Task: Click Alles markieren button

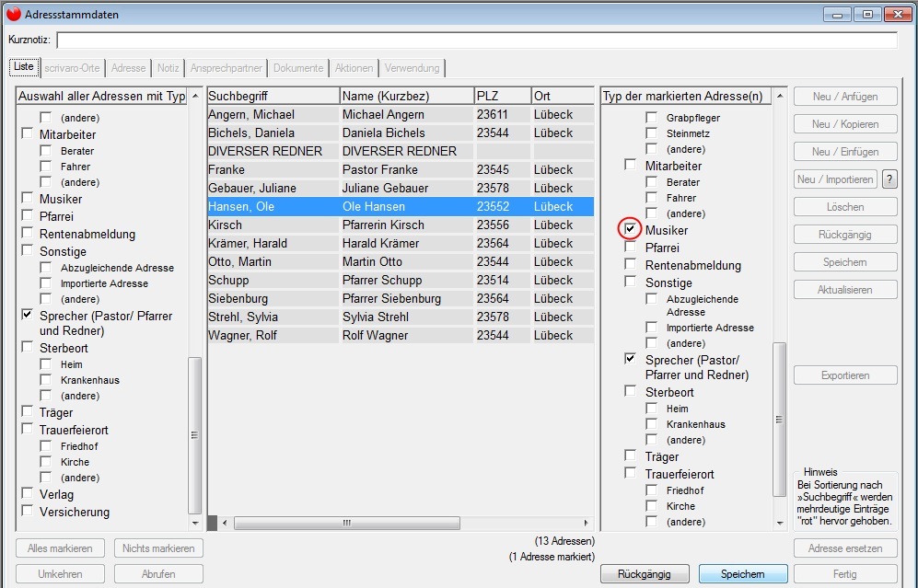Action: click(60, 548)
